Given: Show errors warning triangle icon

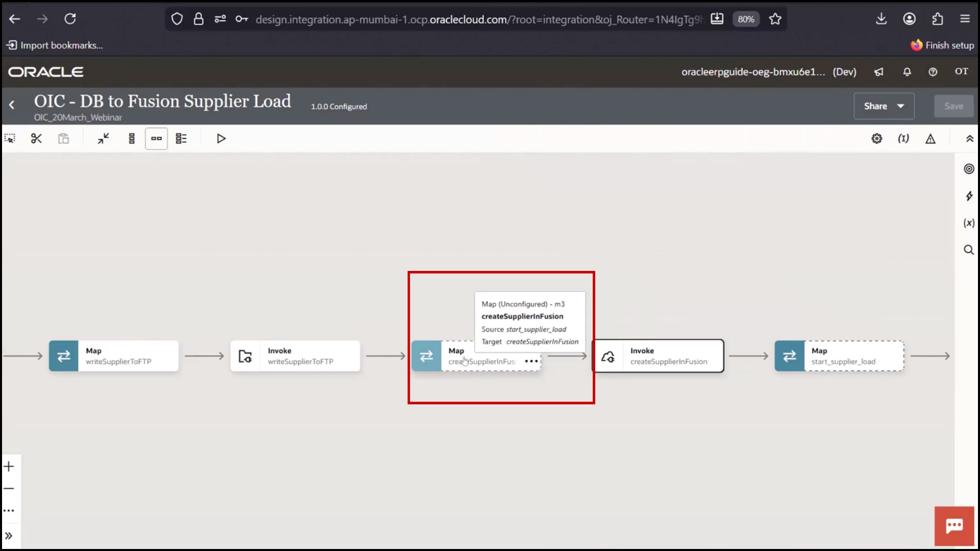Looking at the screenshot, I should [930, 138].
